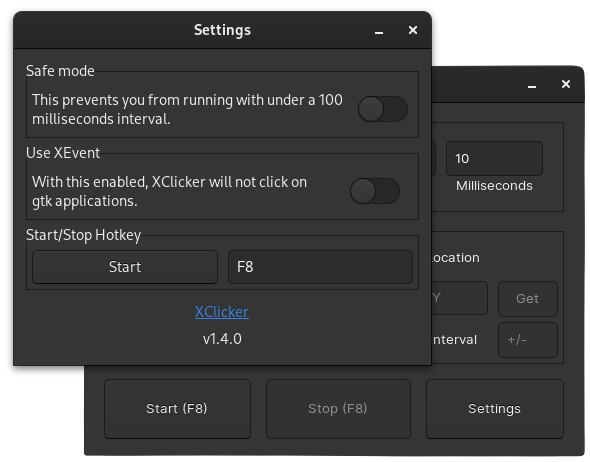The image size is (590, 462).
Task: Close the main XClicker window
Action: click(566, 84)
